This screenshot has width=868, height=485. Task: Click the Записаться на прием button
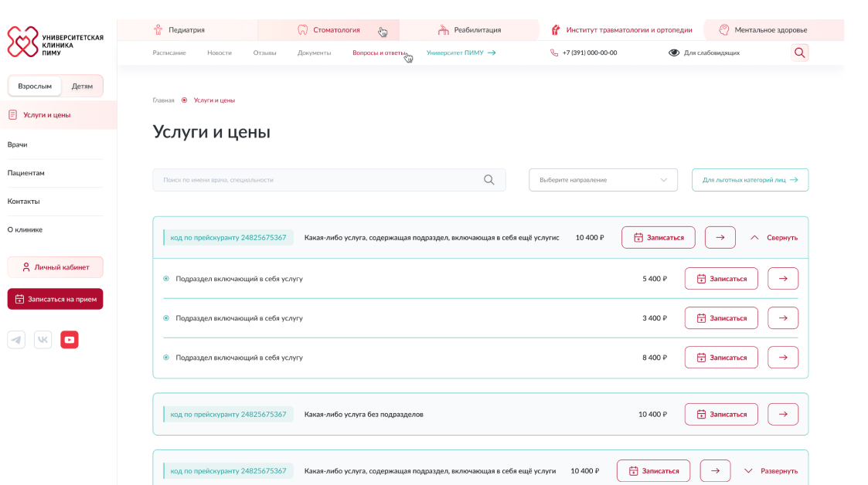pyautogui.click(x=55, y=299)
